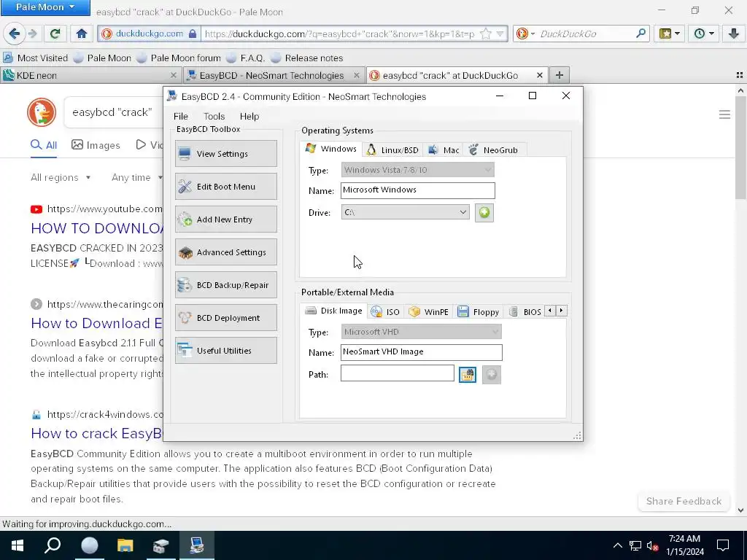Select Images search results tab
This screenshot has height=560, width=747.
[96, 145]
